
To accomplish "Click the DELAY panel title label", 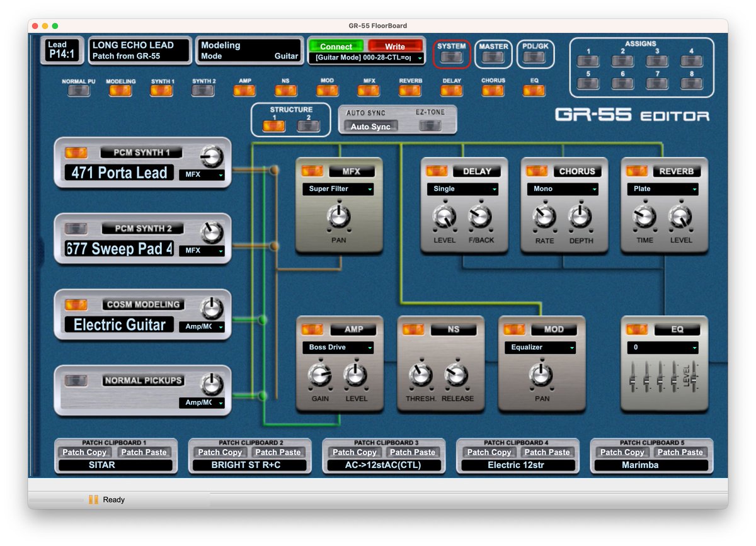I will (477, 171).
